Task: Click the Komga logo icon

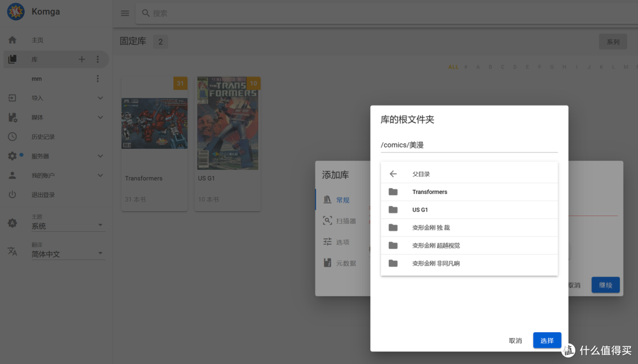Action: pos(16,11)
